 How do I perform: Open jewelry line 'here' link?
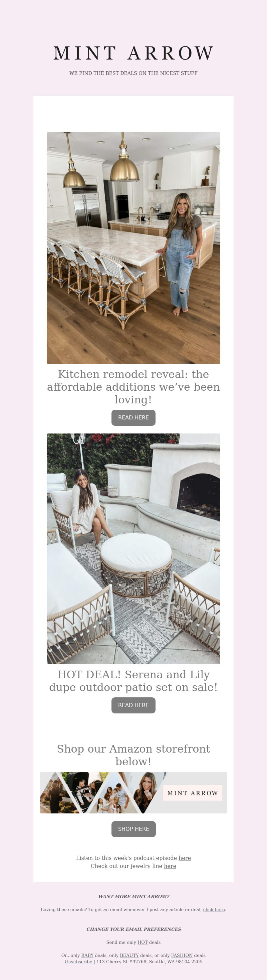[x=170, y=866]
